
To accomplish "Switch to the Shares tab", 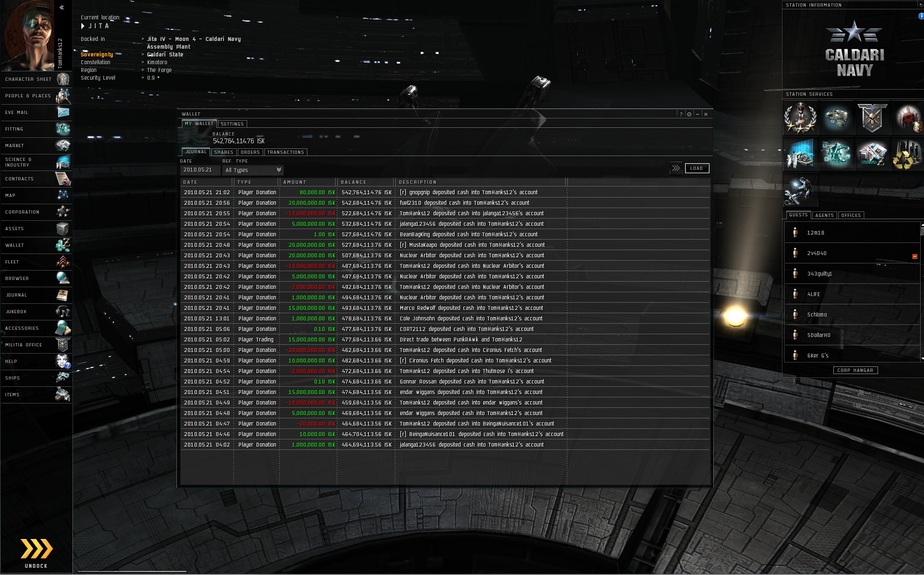I will [x=223, y=152].
